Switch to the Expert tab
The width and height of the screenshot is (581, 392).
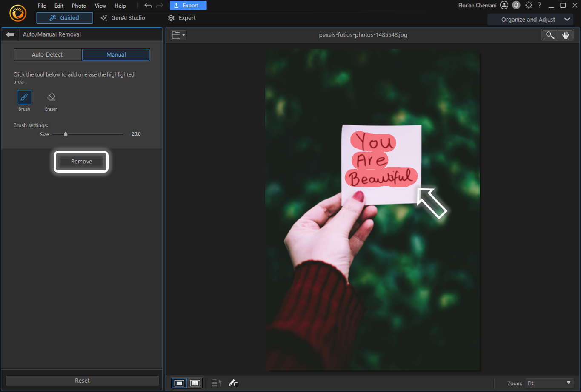pyautogui.click(x=182, y=18)
